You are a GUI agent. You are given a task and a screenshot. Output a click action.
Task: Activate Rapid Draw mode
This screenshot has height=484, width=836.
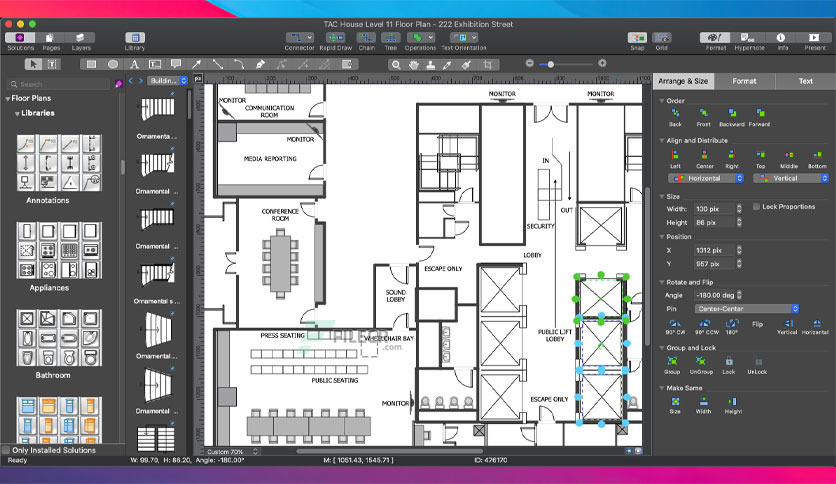click(x=335, y=38)
